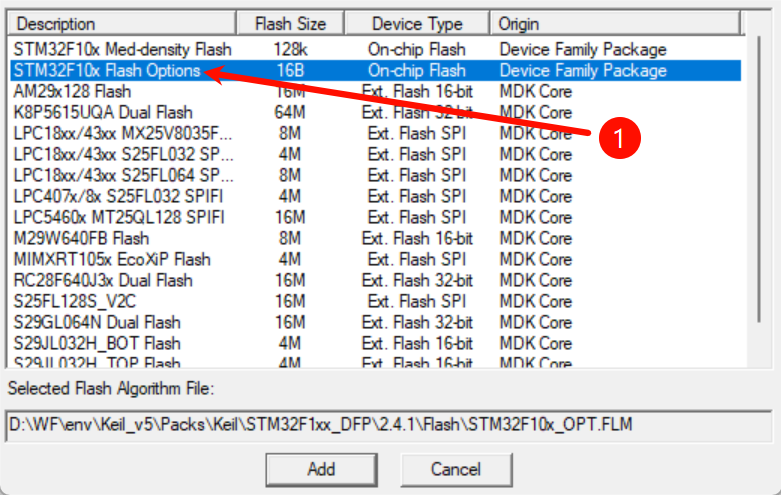Screen dimensions: 781x495
Task: Click the Cancel button
Action: tap(456, 470)
